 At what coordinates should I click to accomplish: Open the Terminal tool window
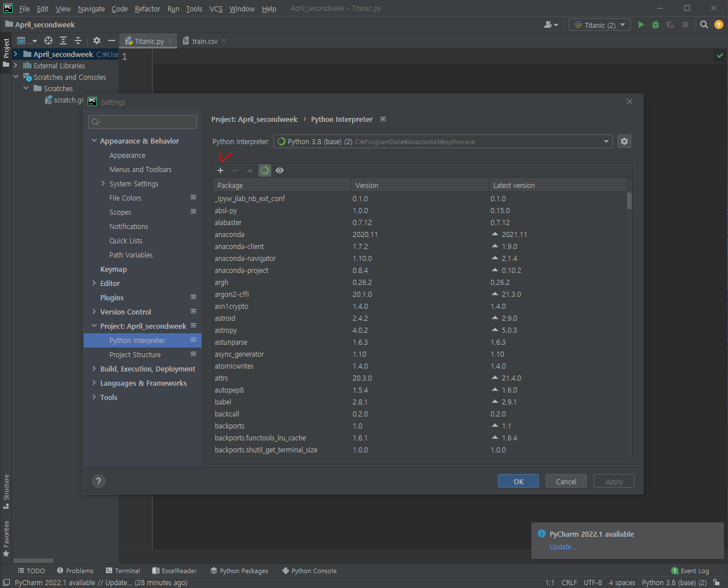pyautogui.click(x=122, y=570)
